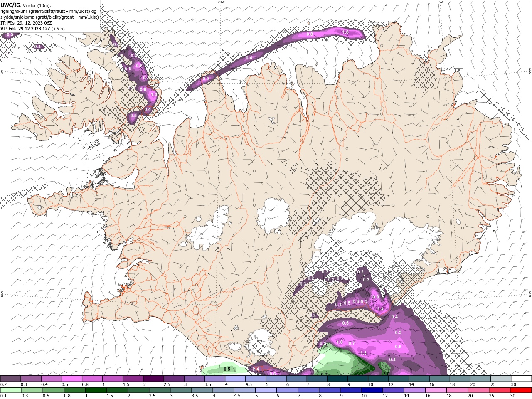Click the "15W" longitude label at the top
This screenshot has height=399, width=532.
pyautogui.click(x=440, y=2)
